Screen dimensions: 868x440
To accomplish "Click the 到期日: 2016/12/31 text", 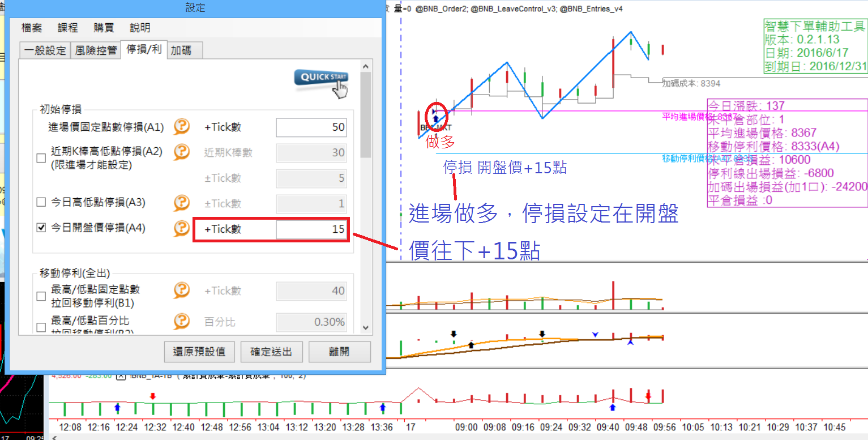I will point(816,66).
